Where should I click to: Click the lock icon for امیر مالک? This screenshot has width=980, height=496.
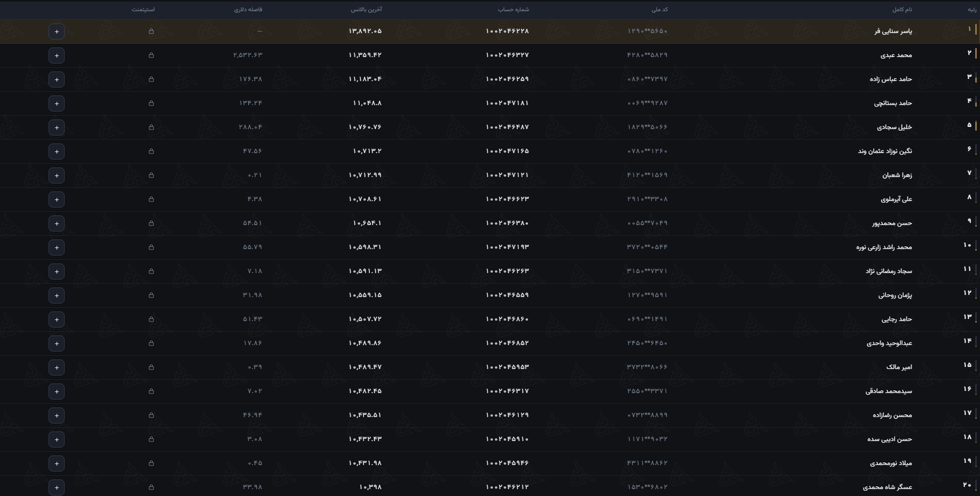[151, 367]
